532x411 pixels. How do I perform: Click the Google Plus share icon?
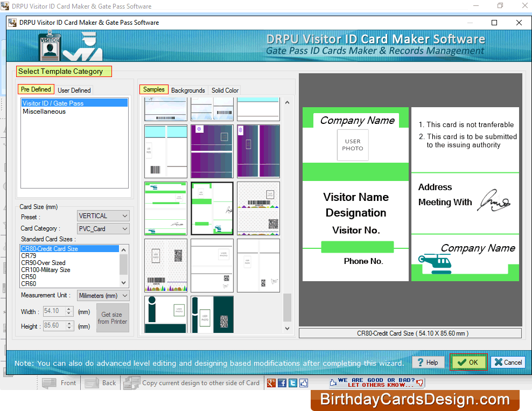click(x=271, y=383)
